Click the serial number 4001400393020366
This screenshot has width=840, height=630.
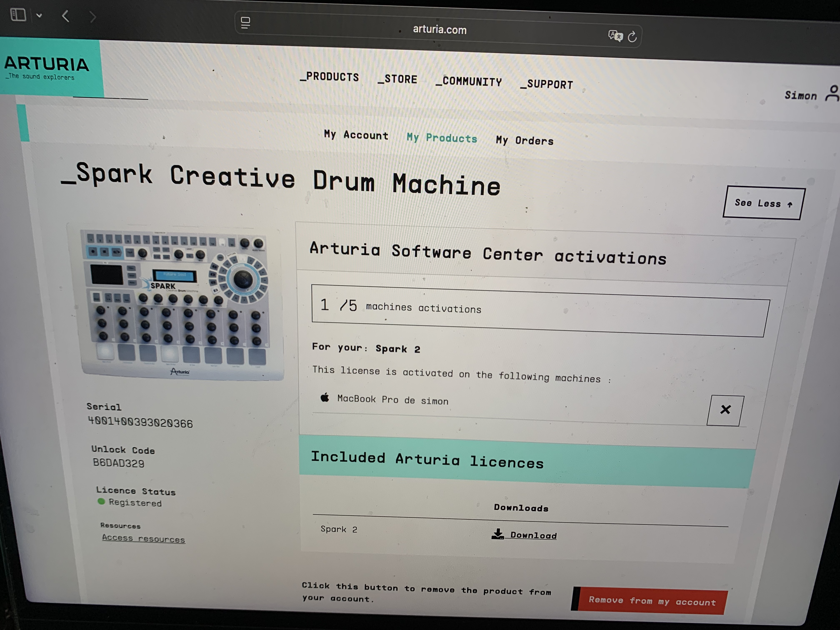pyautogui.click(x=140, y=422)
